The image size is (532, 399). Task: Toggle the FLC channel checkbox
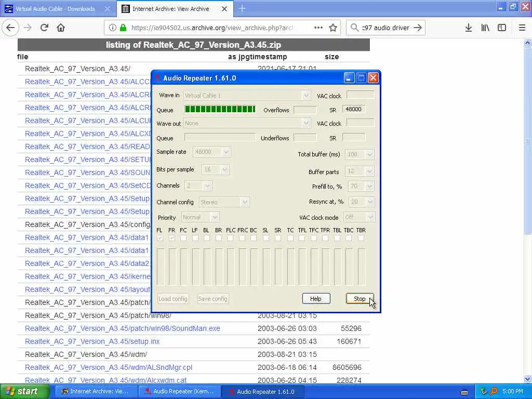230,238
